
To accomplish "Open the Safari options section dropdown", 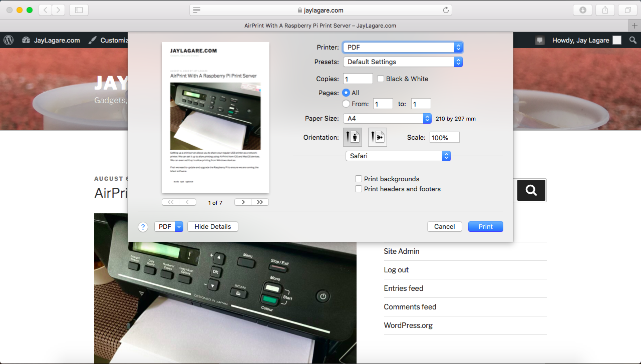I will coord(398,156).
